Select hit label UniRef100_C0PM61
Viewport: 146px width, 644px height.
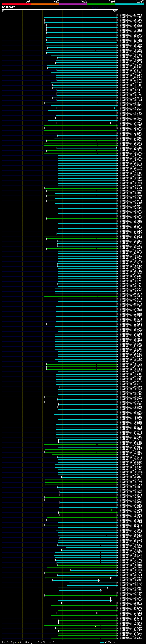131,123
